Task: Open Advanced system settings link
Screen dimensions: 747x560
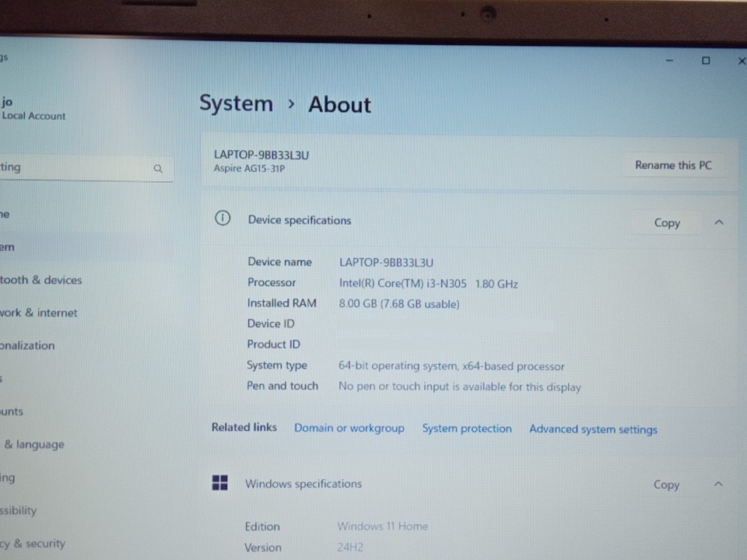Action: click(593, 429)
